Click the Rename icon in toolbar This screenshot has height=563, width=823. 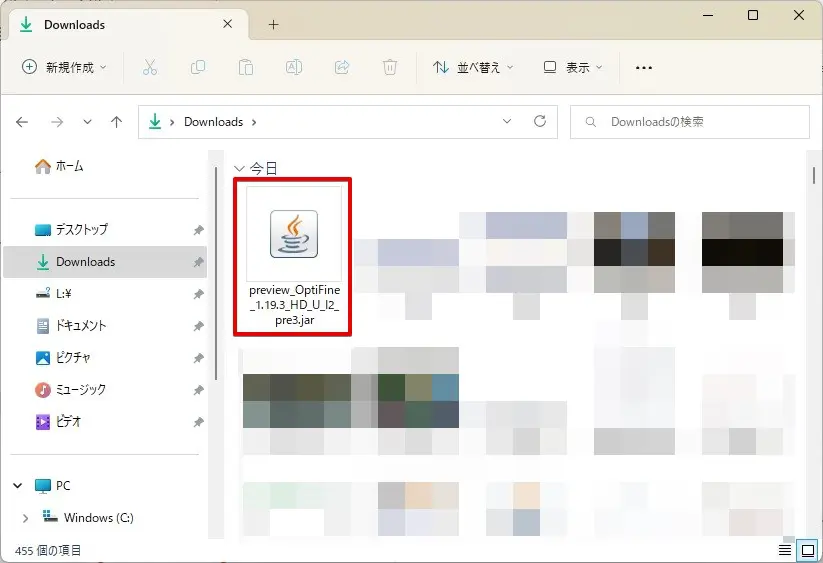click(x=294, y=67)
